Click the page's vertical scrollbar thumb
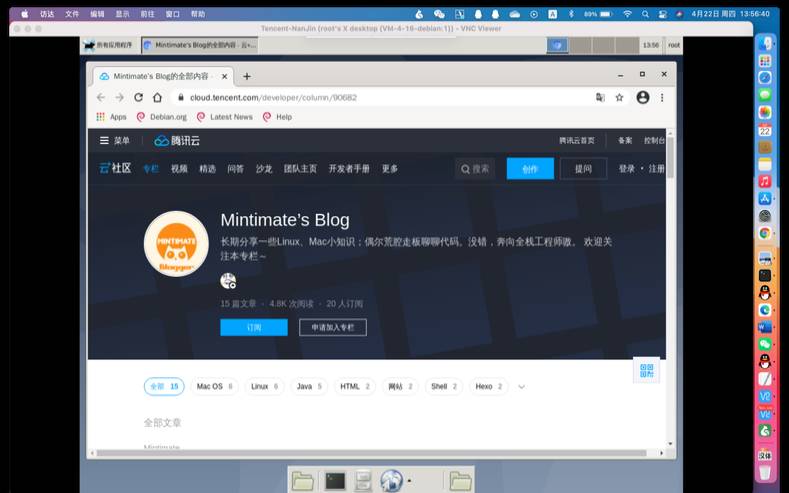 pos(670,157)
